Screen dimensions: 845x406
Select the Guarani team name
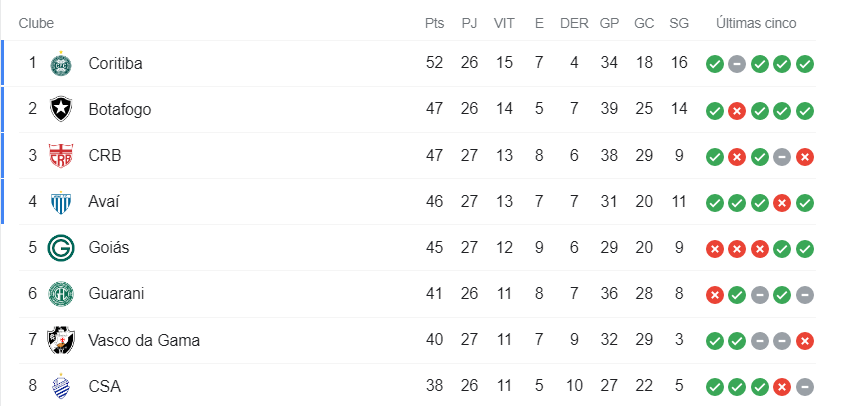click(116, 294)
